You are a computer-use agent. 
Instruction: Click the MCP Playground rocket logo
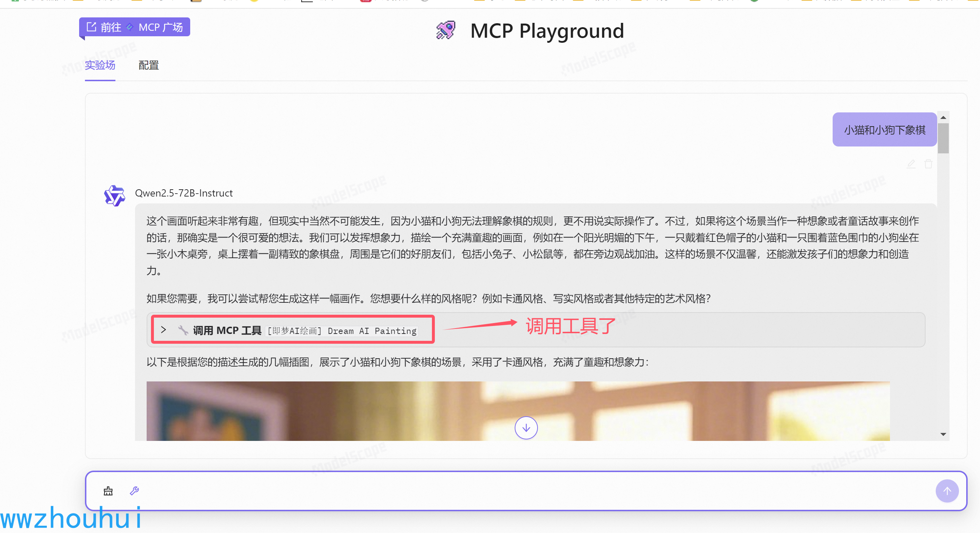click(446, 30)
